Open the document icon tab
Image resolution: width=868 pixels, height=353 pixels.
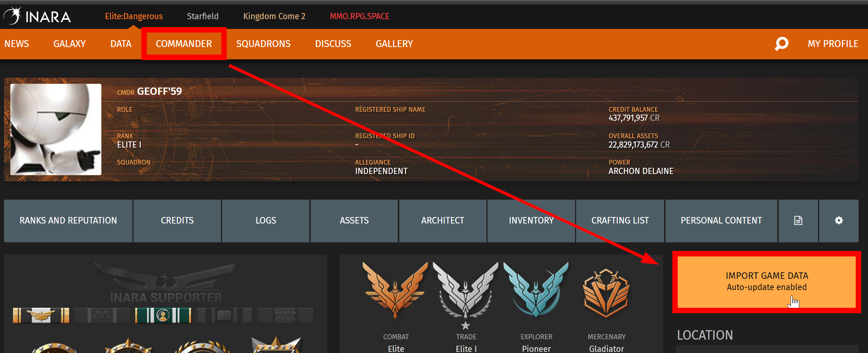(798, 221)
